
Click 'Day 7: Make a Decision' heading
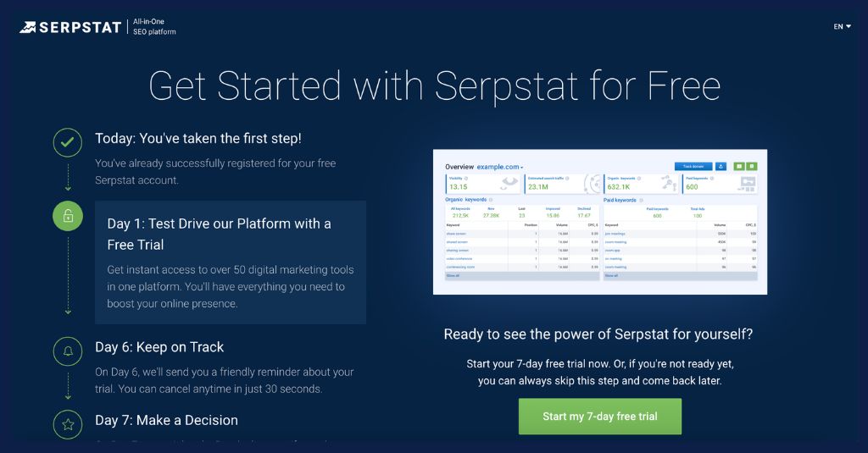[x=166, y=420]
